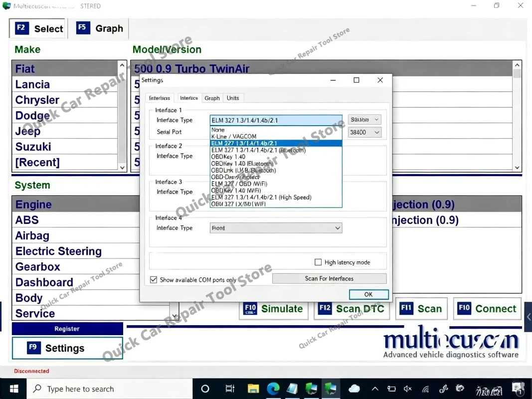Image resolution: width=532 pixels, height=399 pixels.
Task: Enable High latency mode checkbox
Action: click(318, 262)
